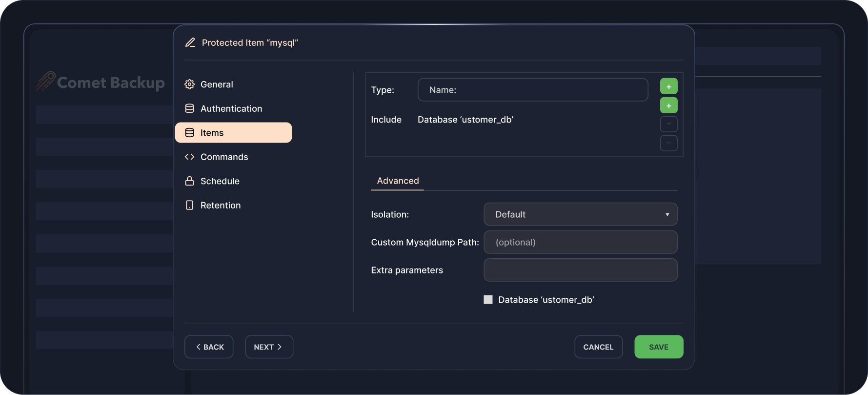Select the Items section in sidebar
This screenshot has height=395, width=868.
click(x=233, y=133)
